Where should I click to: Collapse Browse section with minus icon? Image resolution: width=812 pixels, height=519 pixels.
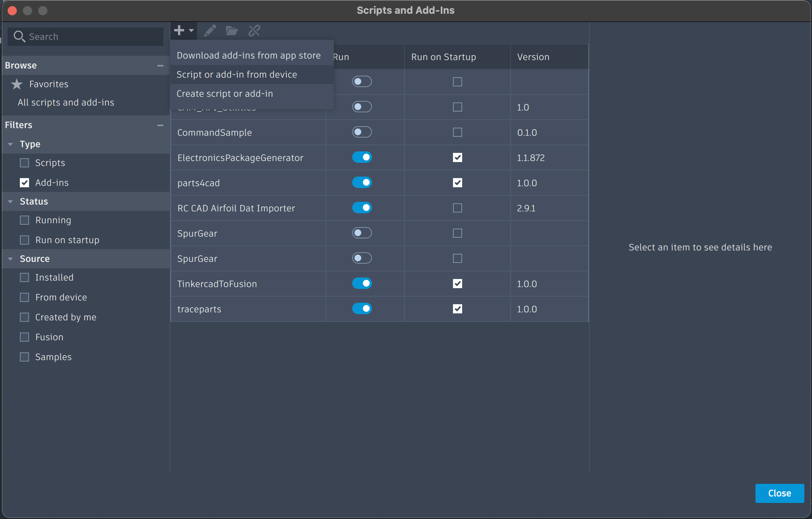(160, 66)
